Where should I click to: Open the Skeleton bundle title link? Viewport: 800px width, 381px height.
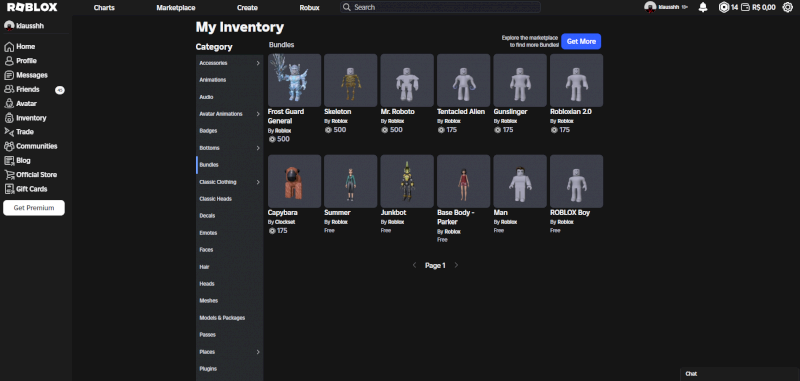338,112
